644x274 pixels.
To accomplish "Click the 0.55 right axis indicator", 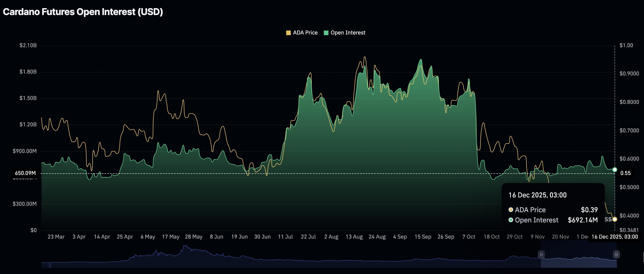I will point(625,173).
